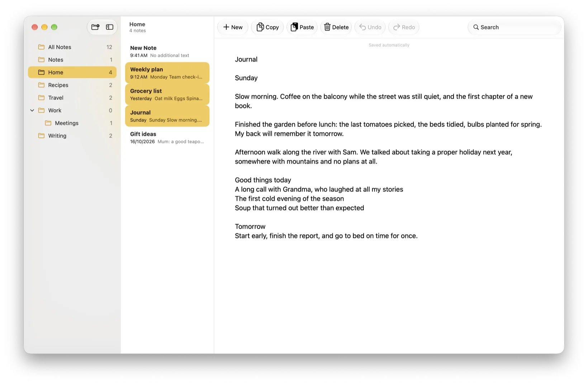Viewport: 588px width, 385px height.
Task: Collapse the Work folder chevron
Action: click(x=32, y=110)
